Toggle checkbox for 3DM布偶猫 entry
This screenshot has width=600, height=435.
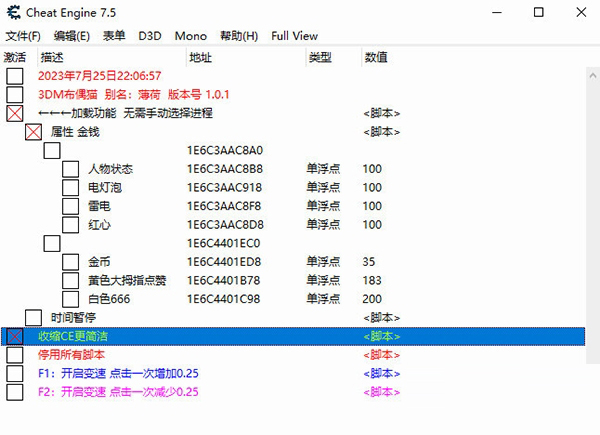coord(15,94)
